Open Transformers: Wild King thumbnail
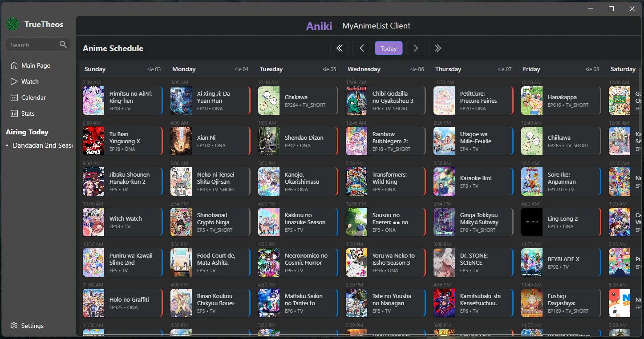This screenshot has width=644, height=339. click(x=356, y=182)
